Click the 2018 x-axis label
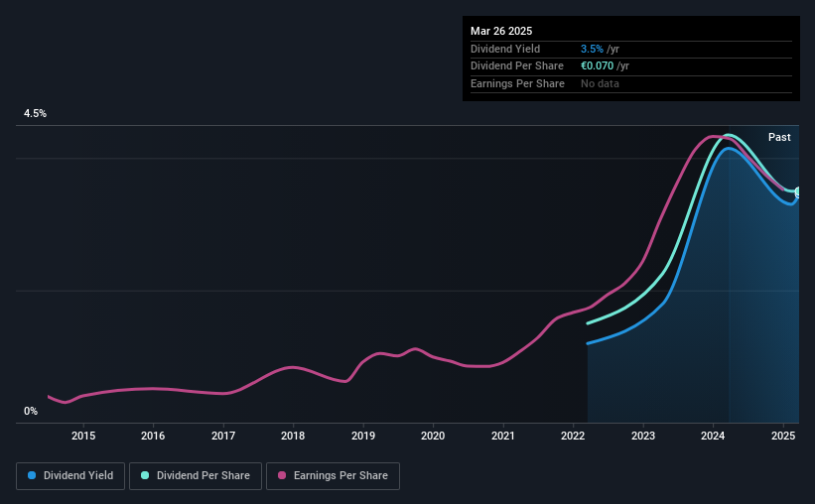This screenshot has width=815, height=504. [x=293, y=436]
